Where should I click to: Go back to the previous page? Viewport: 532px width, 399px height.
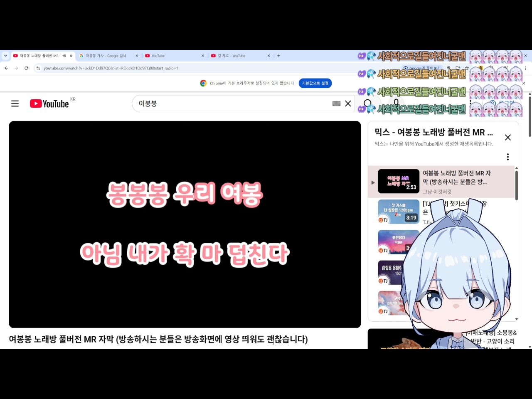6,68
